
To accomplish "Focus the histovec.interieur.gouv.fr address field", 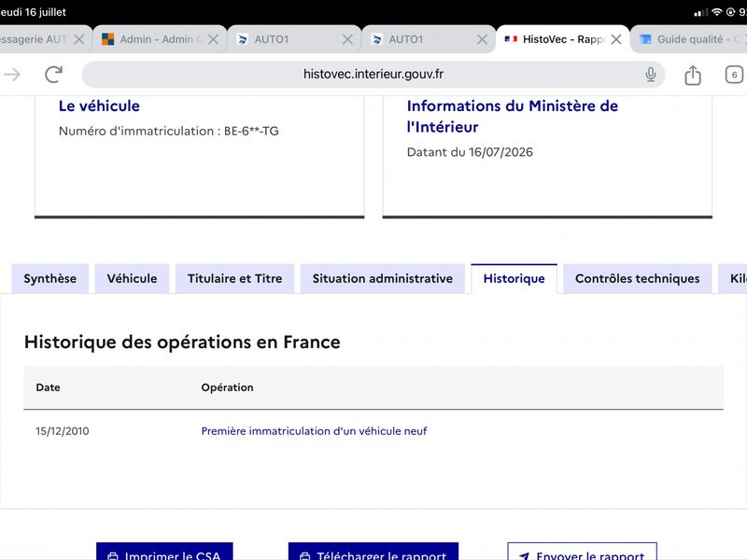I will (373, 75).
